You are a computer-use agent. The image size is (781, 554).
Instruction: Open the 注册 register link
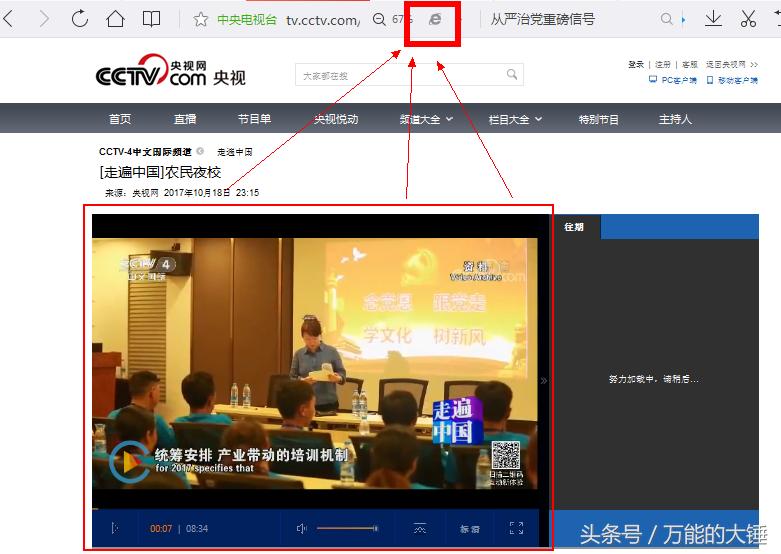coord(663,64)
